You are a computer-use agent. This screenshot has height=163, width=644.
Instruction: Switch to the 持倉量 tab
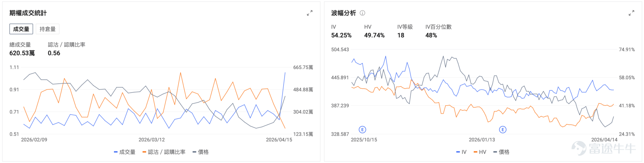tap(47, 29)
